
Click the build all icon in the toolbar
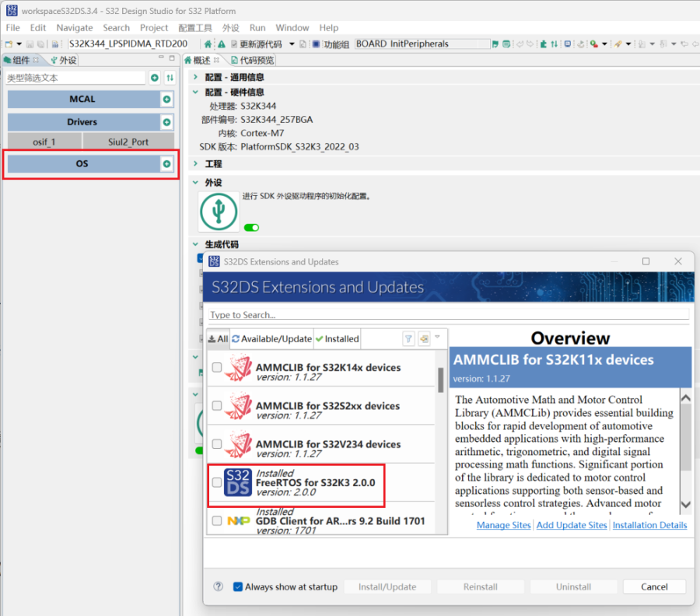(x=55, y=44)
